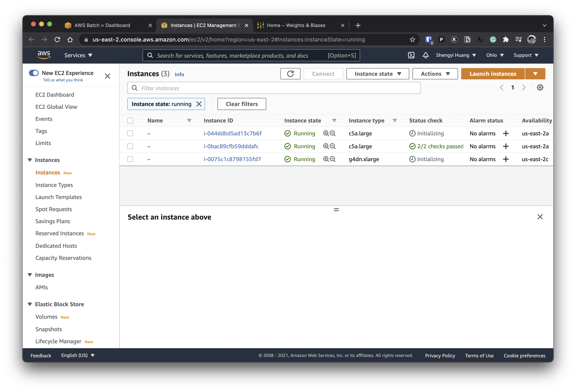Open Spot Requests in the sidebar

54,209
